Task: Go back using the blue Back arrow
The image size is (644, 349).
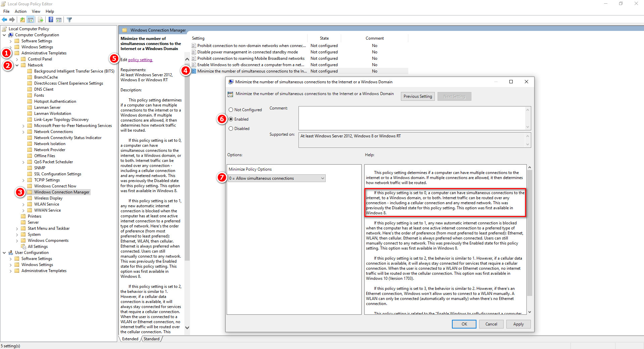Action: coord(4,20)
